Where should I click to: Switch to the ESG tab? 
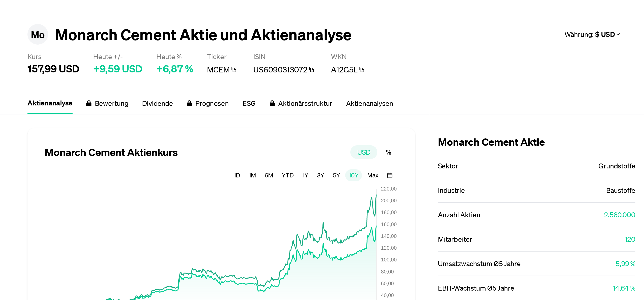point(249,103)
